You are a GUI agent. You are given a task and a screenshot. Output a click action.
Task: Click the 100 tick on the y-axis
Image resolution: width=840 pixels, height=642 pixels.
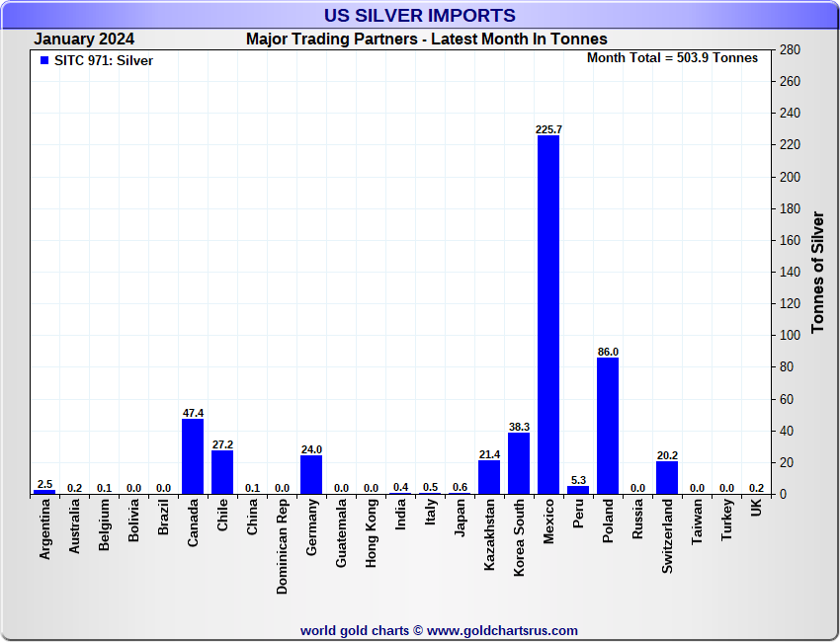(790, 336)
